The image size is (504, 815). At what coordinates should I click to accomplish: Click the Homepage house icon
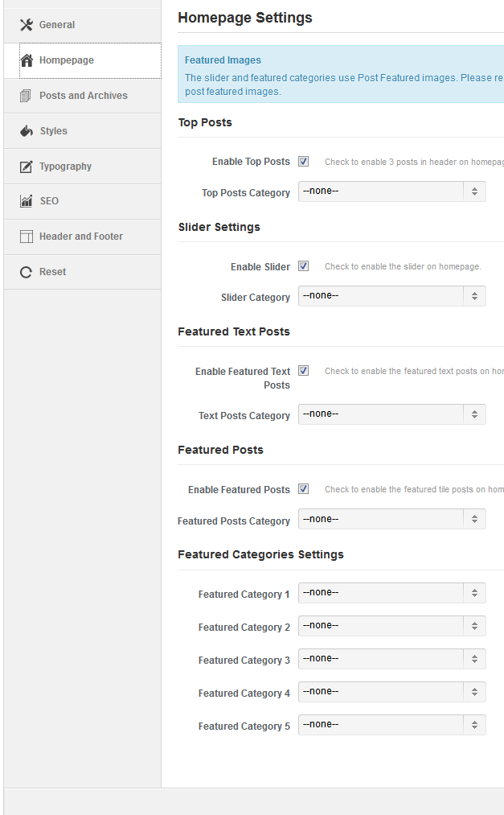coord(27,60)
